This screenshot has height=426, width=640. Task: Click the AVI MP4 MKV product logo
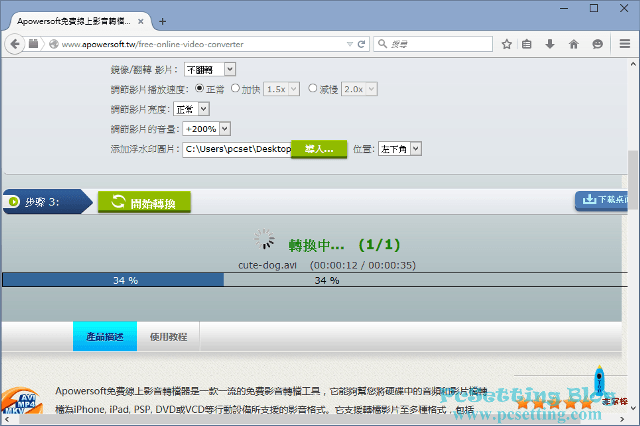(22, 401)
